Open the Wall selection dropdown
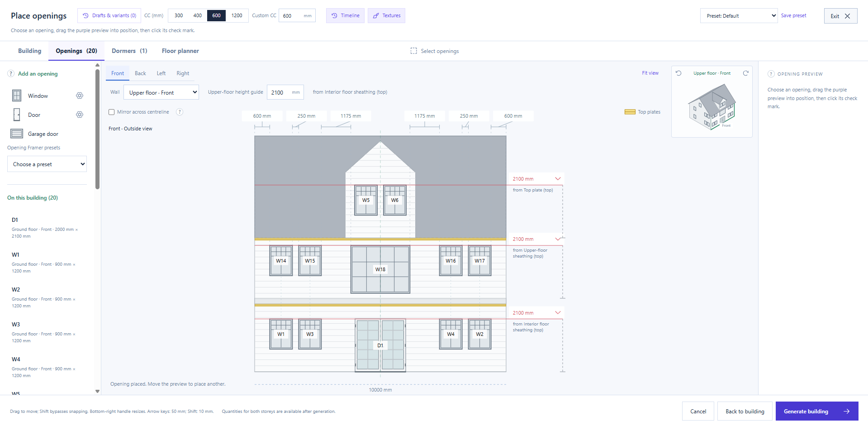The height and width of the screenshot is (426, 868). coord(161,92)
